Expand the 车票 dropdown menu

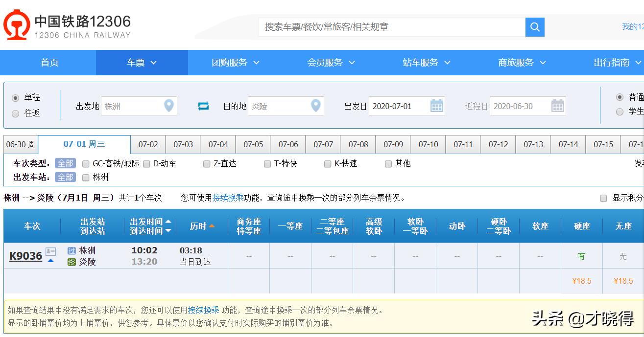[142, 63]
